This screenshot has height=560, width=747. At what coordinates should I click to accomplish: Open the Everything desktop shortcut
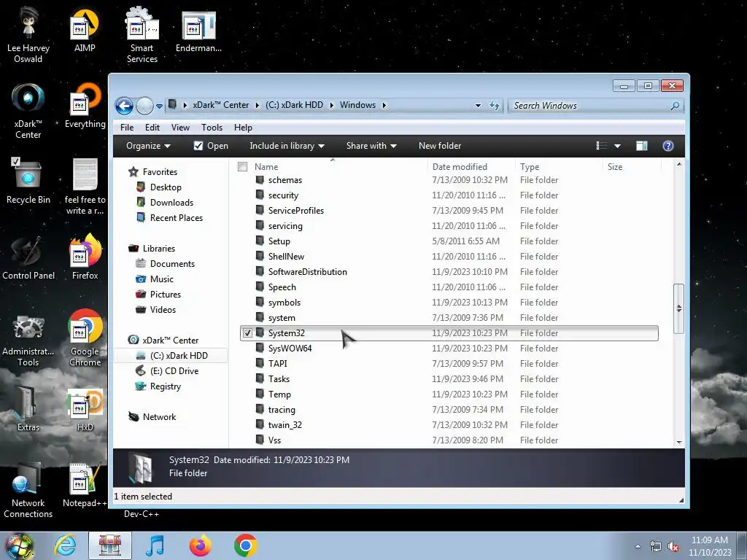(85, 106)
